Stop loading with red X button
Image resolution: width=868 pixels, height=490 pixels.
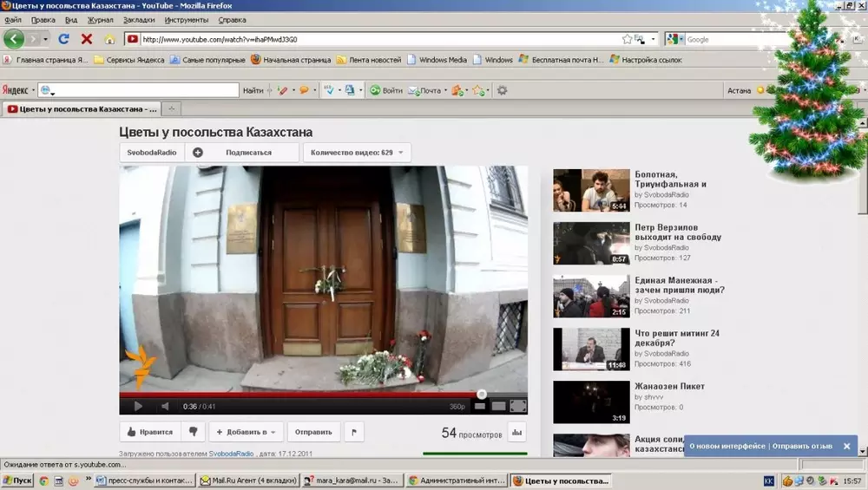click(x=87, y=39)
